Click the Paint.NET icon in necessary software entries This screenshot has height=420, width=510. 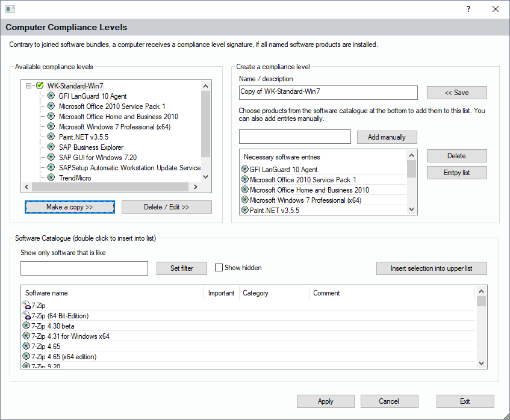click(x=244, y=210)
